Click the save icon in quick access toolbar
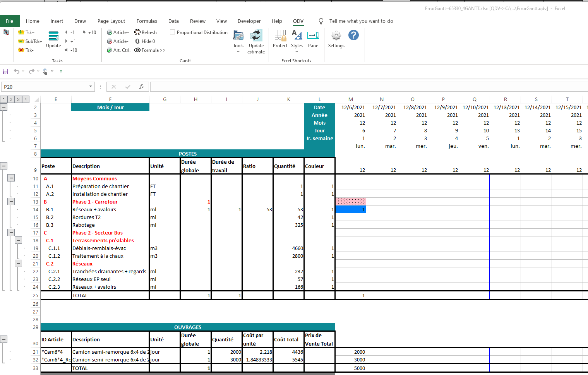Image resolution: width=588 pixels, height=375 pixels. [x=5, y=72]
